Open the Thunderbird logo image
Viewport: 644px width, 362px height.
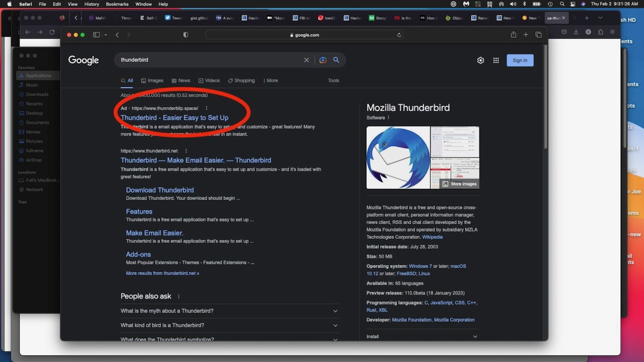pyautogui.click(x=398, y=157)
